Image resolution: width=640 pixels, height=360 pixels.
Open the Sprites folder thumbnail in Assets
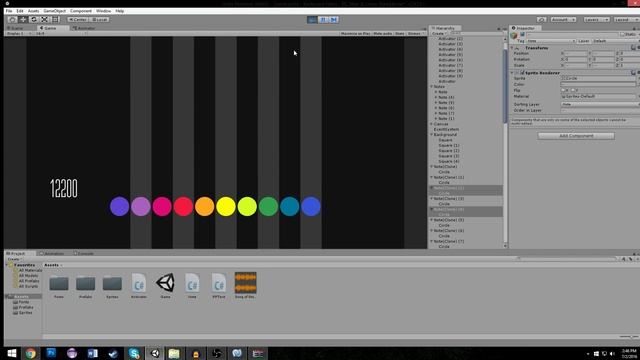pos(112,283)
